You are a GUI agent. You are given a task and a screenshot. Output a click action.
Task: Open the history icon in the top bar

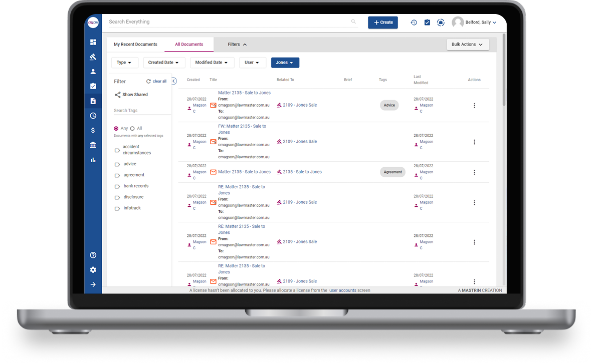pos(414,22)
